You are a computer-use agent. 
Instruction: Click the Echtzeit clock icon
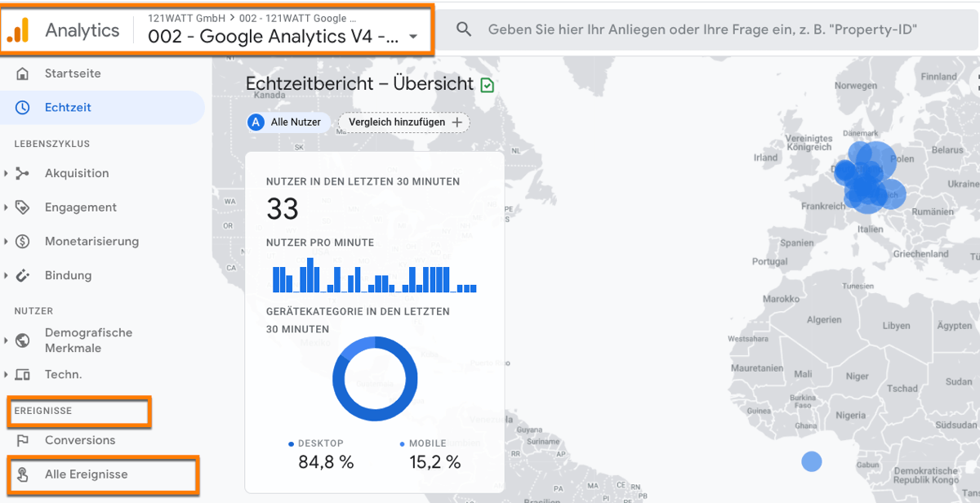(x=24, y=107)
